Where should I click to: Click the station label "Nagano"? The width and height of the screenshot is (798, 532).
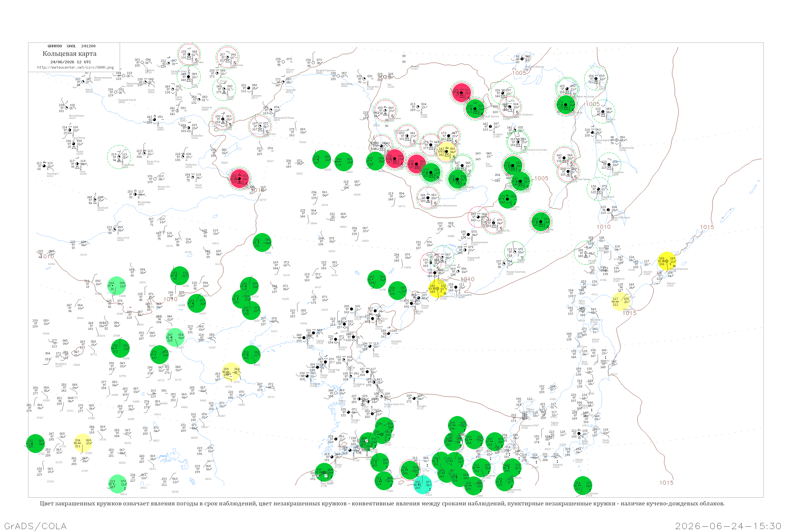(x=554, y=423)
